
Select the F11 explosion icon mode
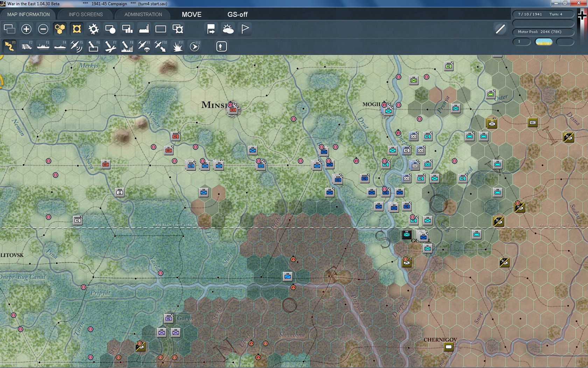(177, 46)
